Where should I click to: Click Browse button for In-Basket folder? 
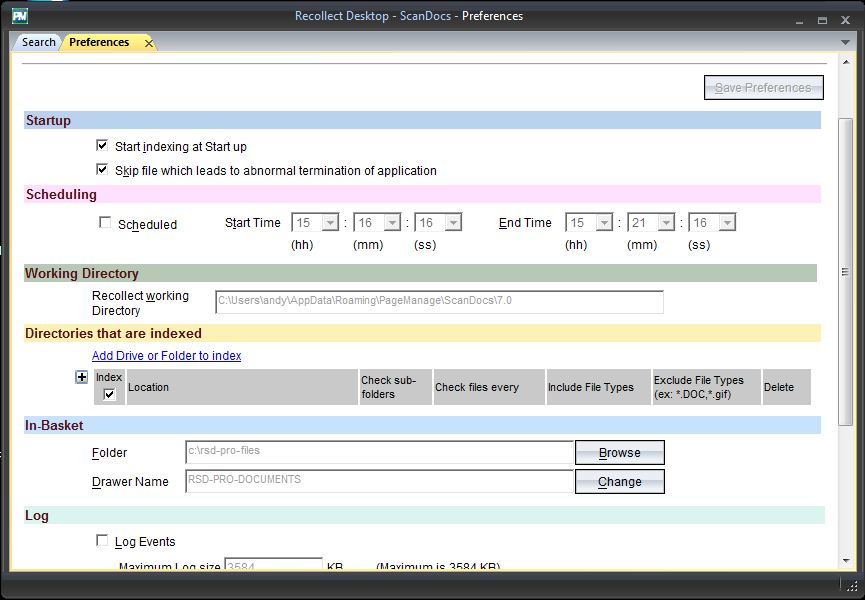pyautogui.click(x=619, y=453)
